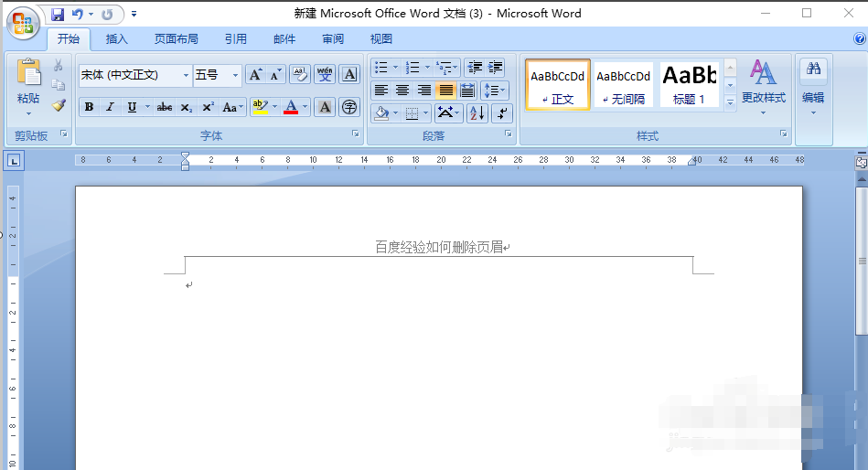Open borders dropdown

click(x=425, y=113)
